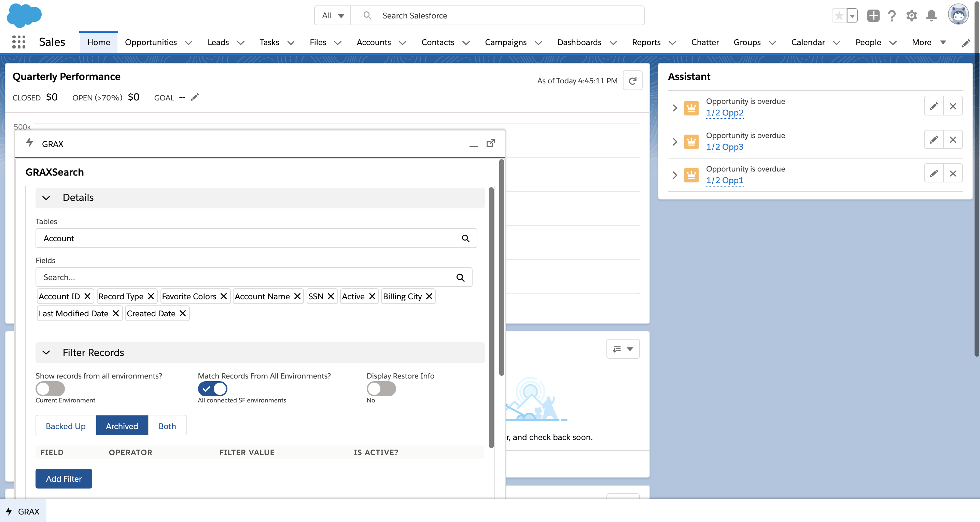Edit the Opp2 overdue assistant item
This screenshot has width=980, height=522.
pyautogui.click(x=934, y=106)
